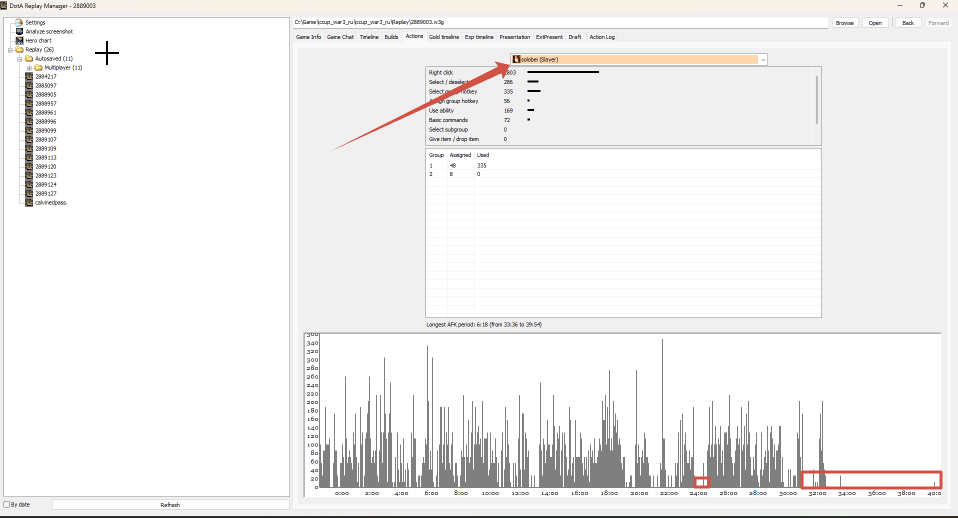
Task: Expand the Multiplayer (11) folder node
Action: [29, 68]
